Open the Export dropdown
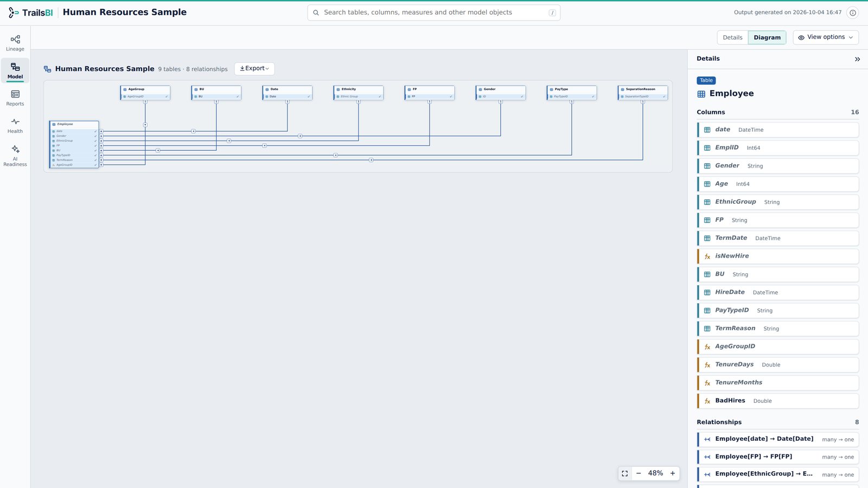 [x=254, y=69]
